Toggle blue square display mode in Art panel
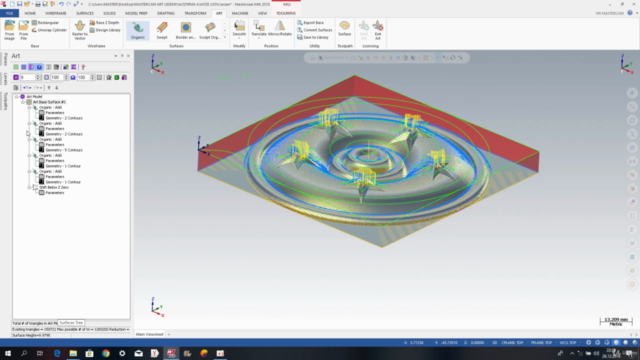Screen dimensions: 640x360 [x=24, y=67]
